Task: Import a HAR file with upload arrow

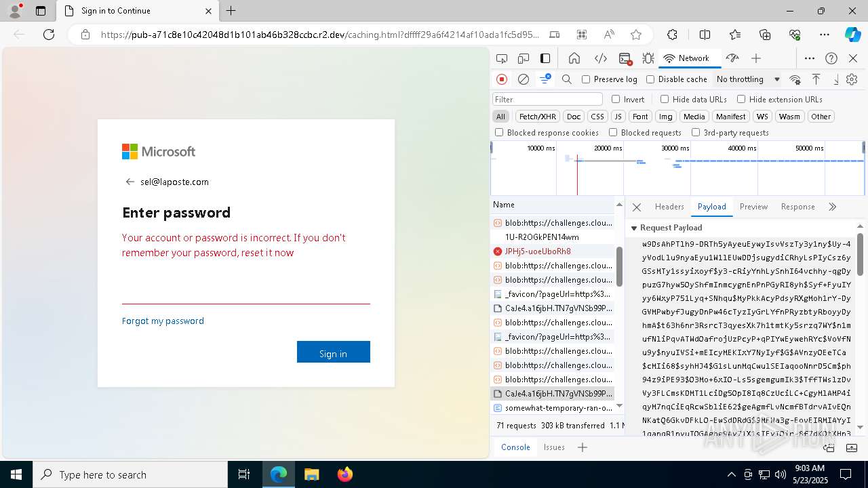Action: pos(816,79)
